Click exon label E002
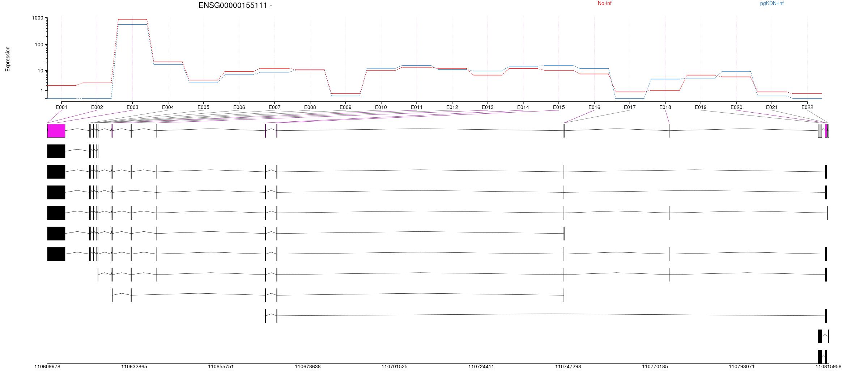The image size is (868, 373). pyautogui.click(x=97, y=107)
